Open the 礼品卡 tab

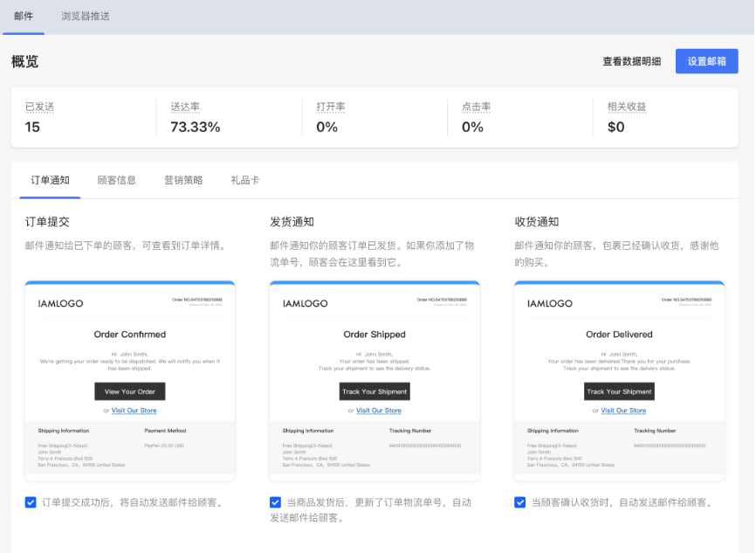coord(245,181)
